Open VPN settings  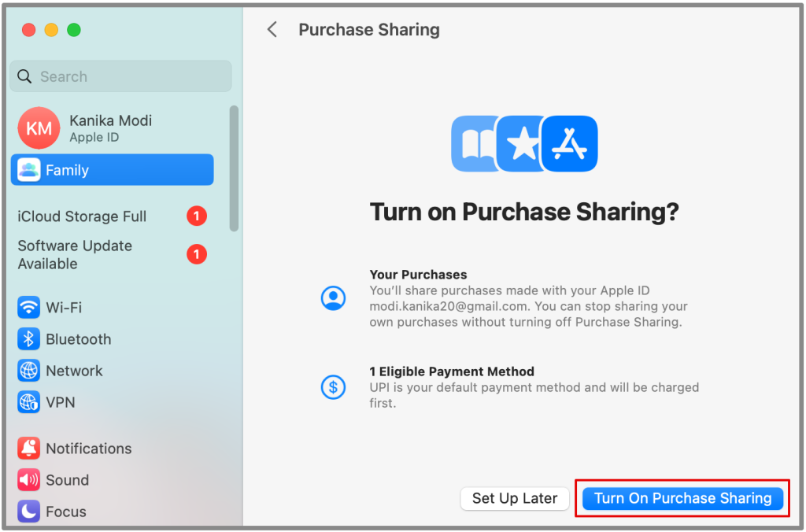[112, 402]
